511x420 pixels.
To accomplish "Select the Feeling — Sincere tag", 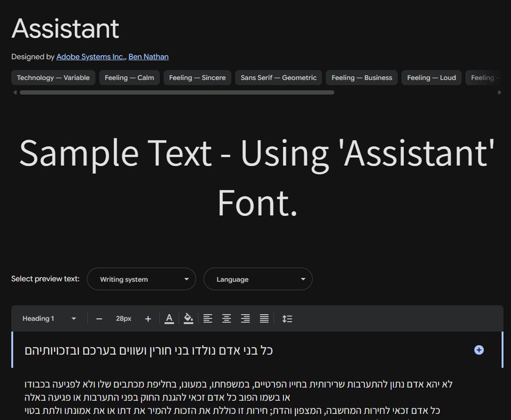I will [197, 78].
